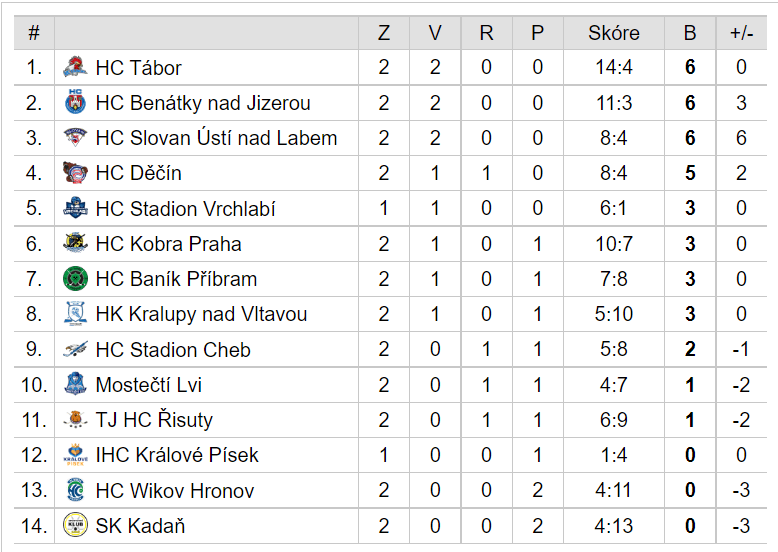Click the HC Tábor team logo
Image resolution: width=778 pixels, height=552 pixels.
click(x=75, y=67)
